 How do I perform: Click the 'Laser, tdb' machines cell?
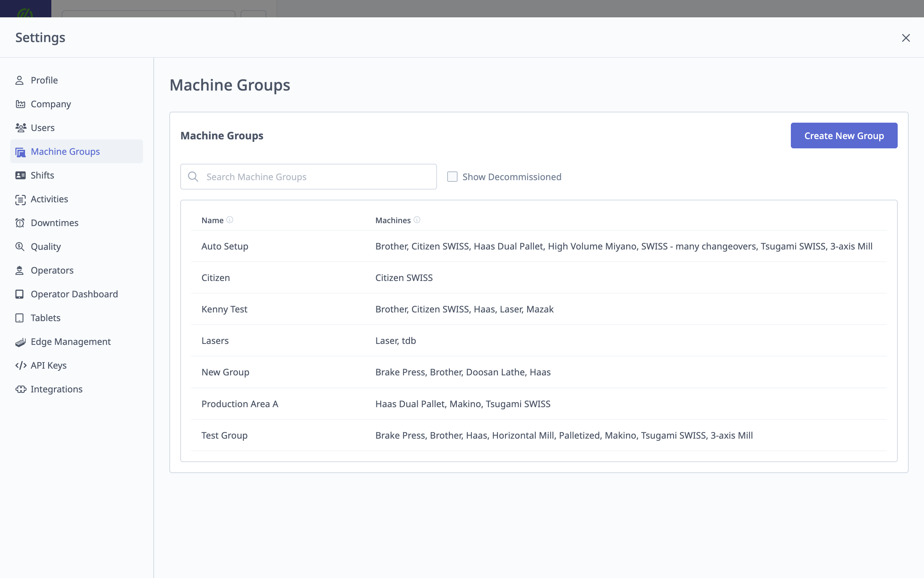click(x=396, y=341)
